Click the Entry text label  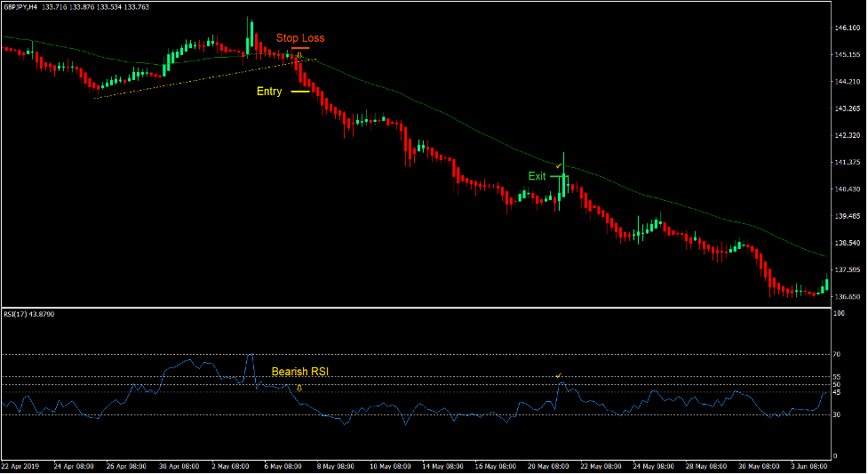(x=269, y=92)
